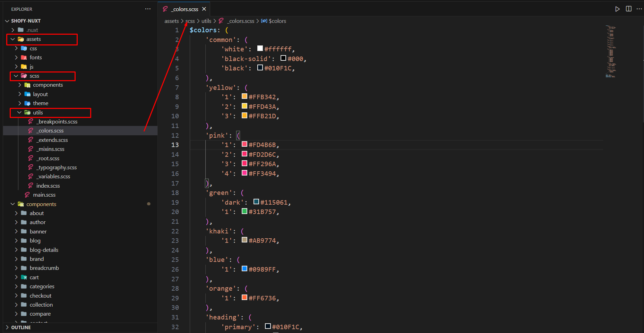Select the author folder

pyautogui.click(x=37, y=222)
